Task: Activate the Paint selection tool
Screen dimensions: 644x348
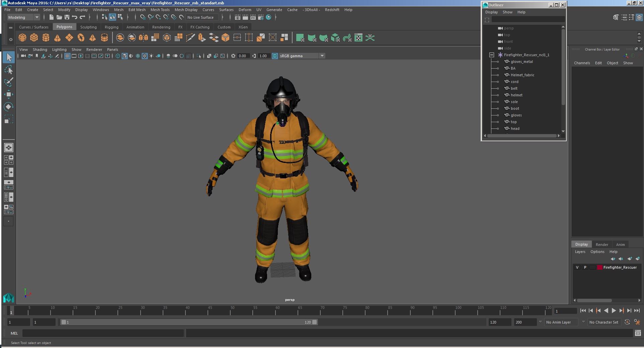Action: [9, 82]
